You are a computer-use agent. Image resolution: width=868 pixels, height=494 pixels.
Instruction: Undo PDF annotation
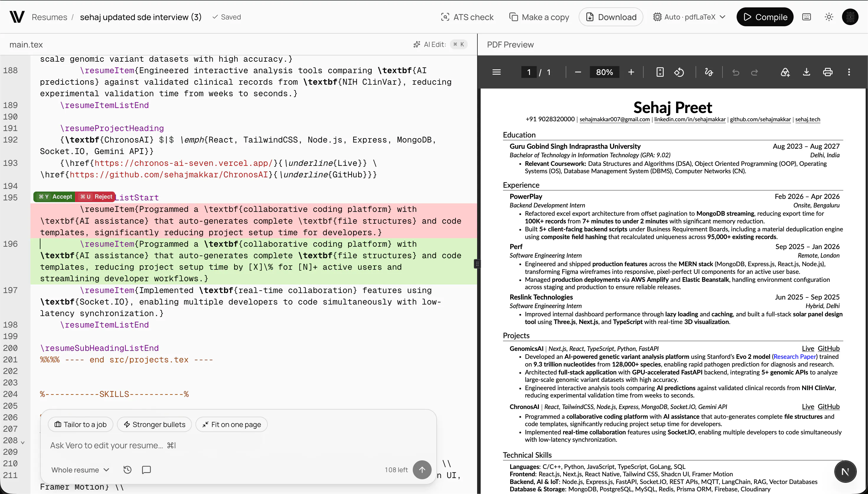click(736, 72)
